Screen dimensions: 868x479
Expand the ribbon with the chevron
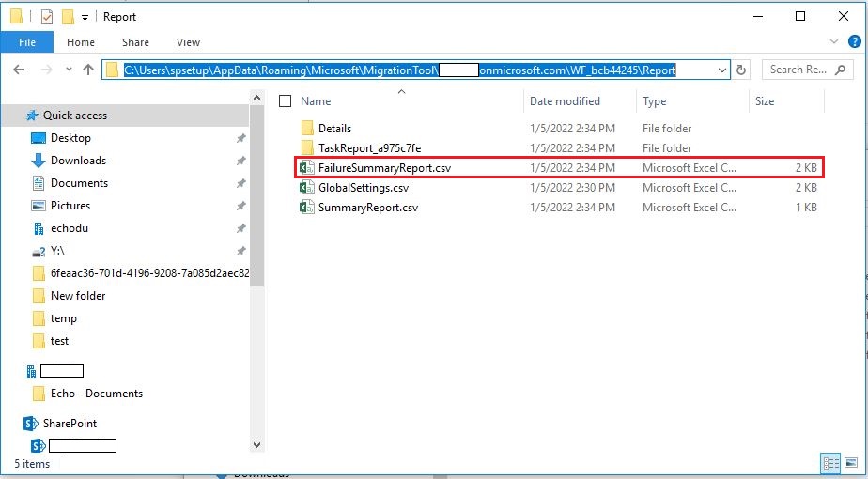834,41
